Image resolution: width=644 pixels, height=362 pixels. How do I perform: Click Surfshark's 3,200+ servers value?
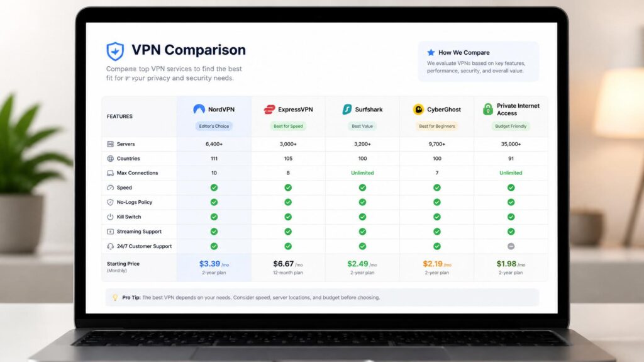362,144
